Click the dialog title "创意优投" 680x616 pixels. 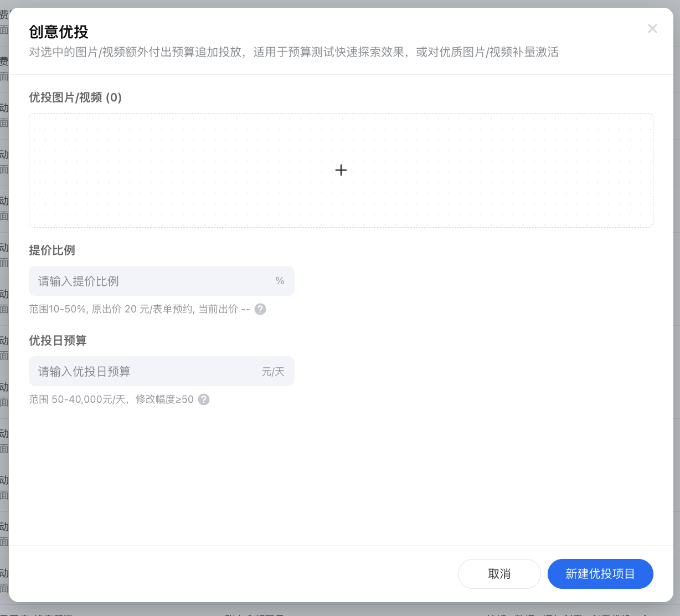coord(58,32)
